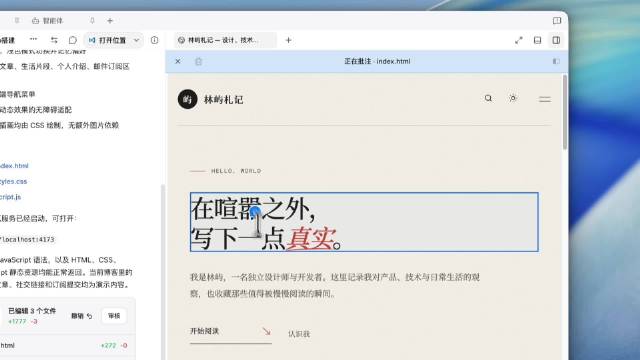Image resolution: width=640 pixels, height=360 pixels.
Task: Click the swap arrows icon in the chat toolbar
Action: [x=54, y=40]
